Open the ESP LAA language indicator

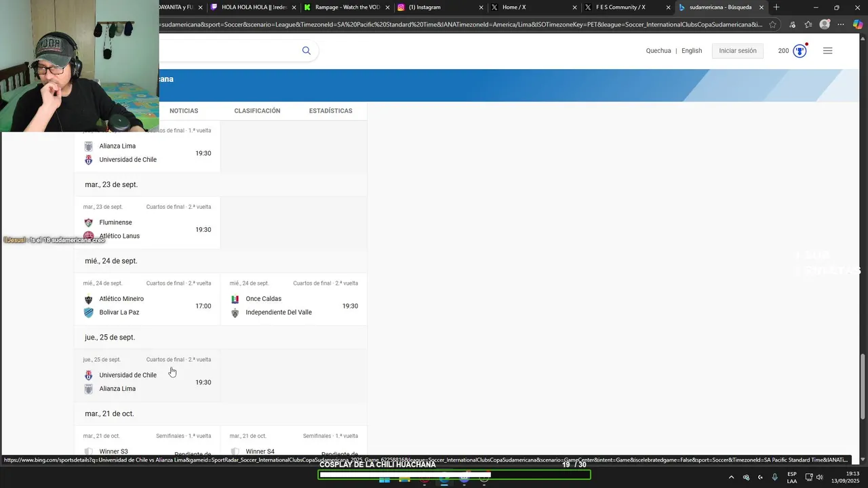(x=792, y=477)
